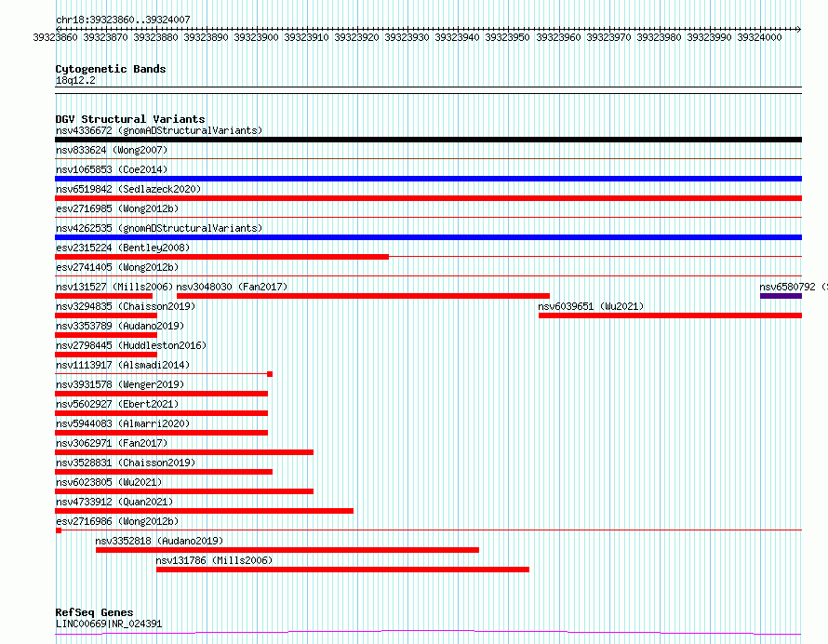This screenshot has height=644, width=828.
Task: Click the DGV Structural Variants track title
Action: pos(130,119)
